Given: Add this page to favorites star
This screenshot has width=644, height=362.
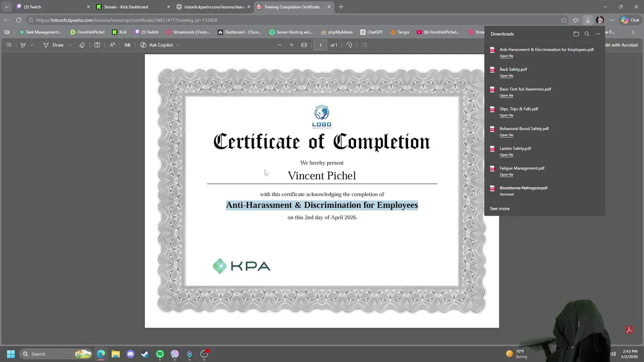Looking at the screenshot, I should (563, 20).
